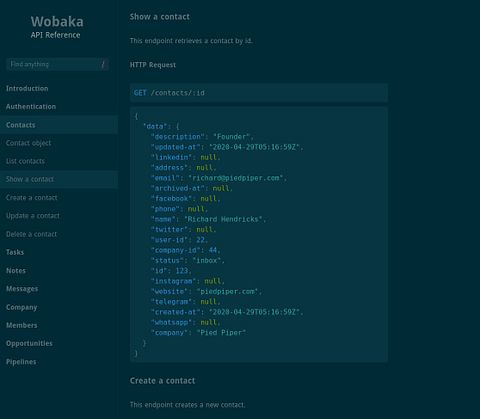480x419 pixels.
Task: Open the Contact object subsection
Action: pyautogui.click(x=28, y=143)
